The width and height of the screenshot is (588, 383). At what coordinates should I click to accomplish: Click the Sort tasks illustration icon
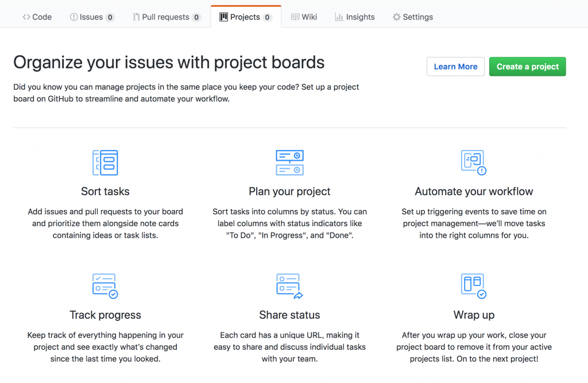pos(105,163)
